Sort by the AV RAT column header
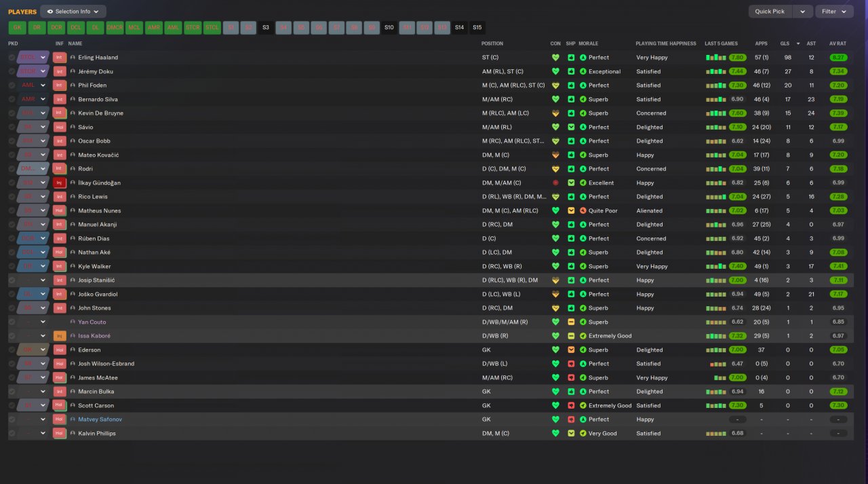This screenshot has width=868, height=484. (x=837, y=43)
